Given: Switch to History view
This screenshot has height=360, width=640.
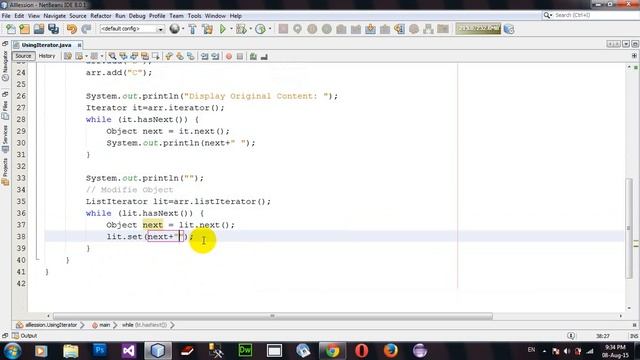Looking at the screenshot, I should [x=47, y=56].
